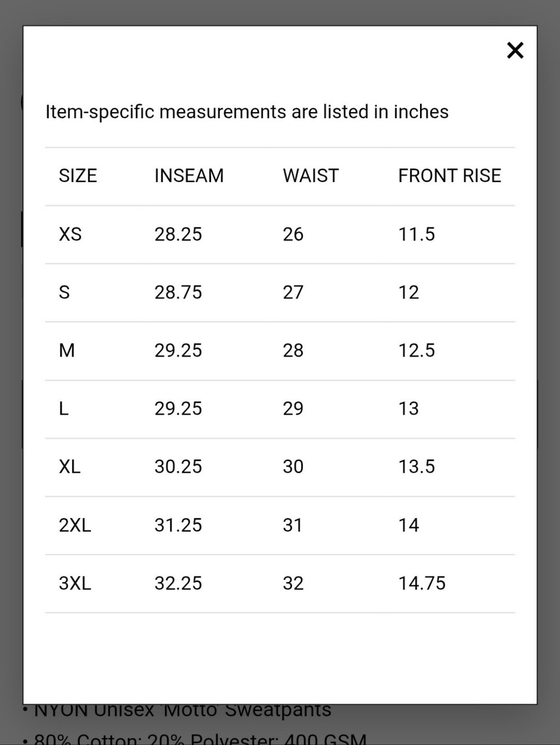Select the 80% Cotton 20% Polyester line
The image size is (560, 745).
point(200,739)
